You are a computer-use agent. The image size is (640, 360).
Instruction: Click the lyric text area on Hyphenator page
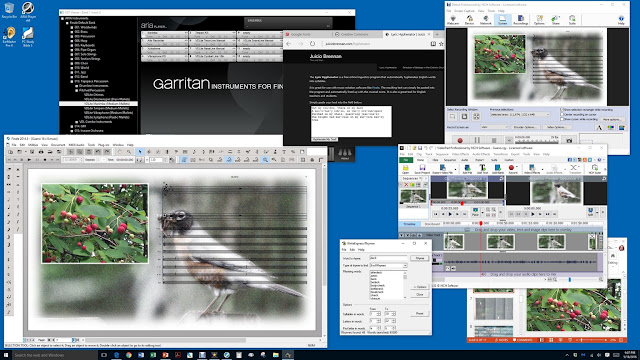[351, 121]
